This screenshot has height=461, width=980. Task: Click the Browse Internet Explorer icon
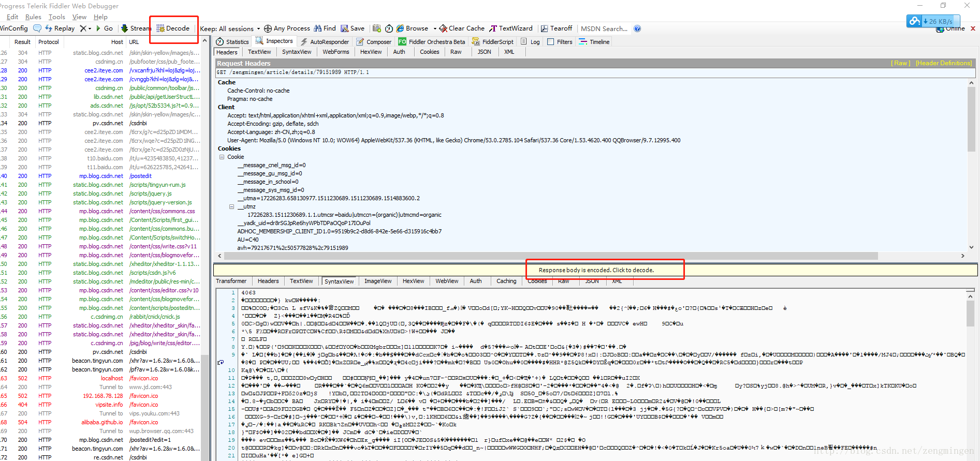pos(400,28)
